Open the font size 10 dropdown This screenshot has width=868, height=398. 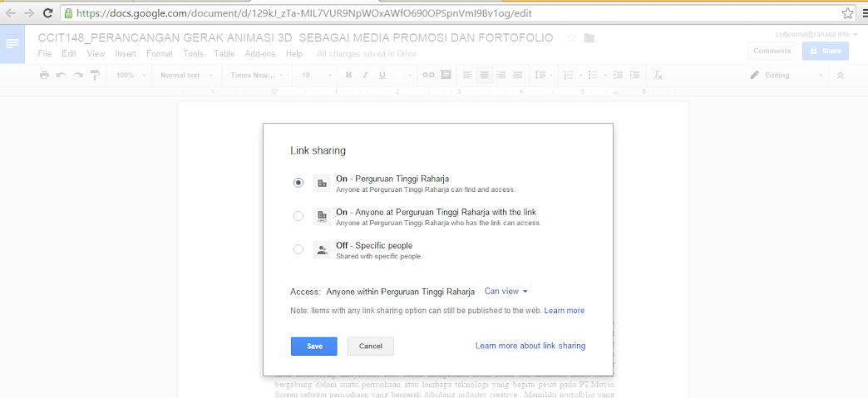(x=317, y=76)
